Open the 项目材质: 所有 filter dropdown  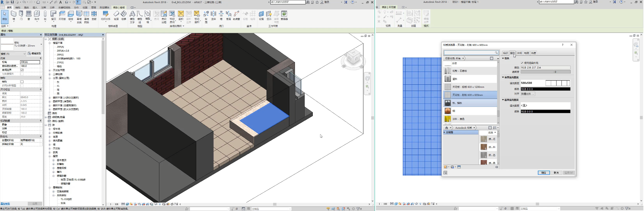point(455,58)
